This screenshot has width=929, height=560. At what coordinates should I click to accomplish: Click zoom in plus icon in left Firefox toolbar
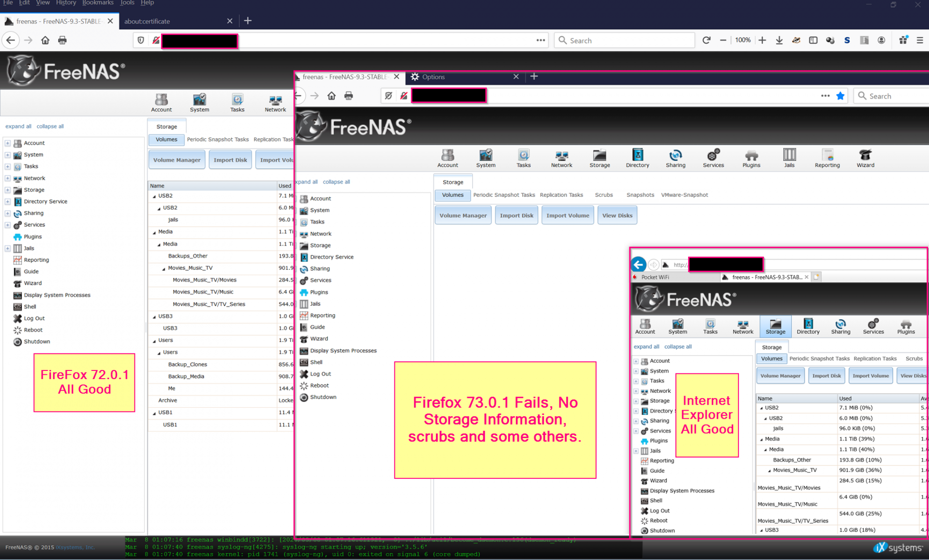(762, 40)
